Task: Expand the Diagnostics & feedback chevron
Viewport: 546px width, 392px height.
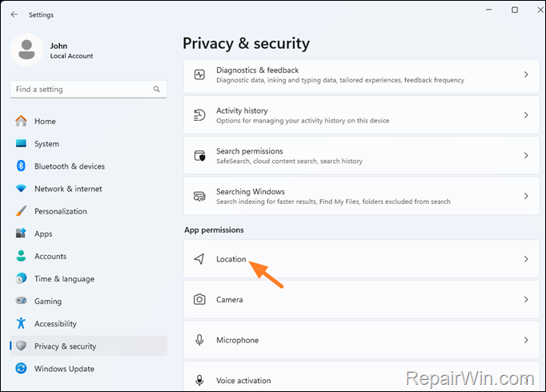Action: pyautogui.click(x=526, y=74)
